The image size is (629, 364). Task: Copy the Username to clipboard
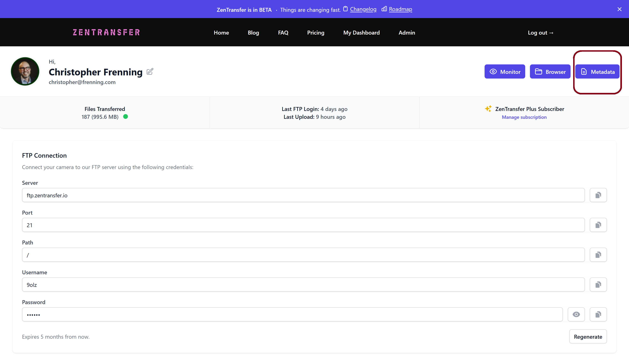point(598,284)
